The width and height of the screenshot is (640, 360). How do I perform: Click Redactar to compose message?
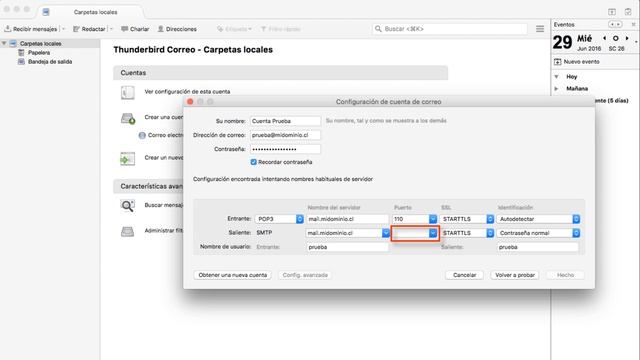tap(89, 29)
